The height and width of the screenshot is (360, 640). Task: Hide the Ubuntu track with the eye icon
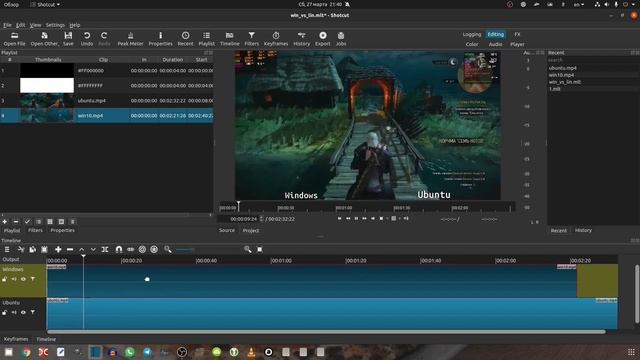point(23,313)
